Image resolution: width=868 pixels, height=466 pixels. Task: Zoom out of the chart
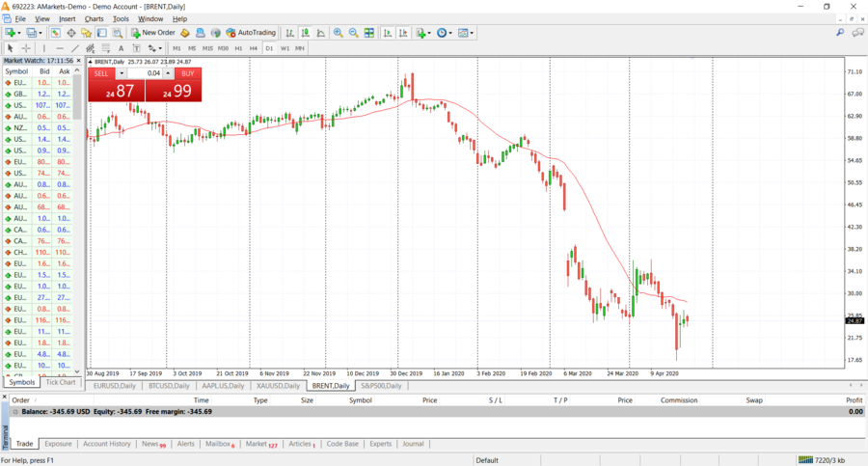pyautogui.click(x=353, y=33)
